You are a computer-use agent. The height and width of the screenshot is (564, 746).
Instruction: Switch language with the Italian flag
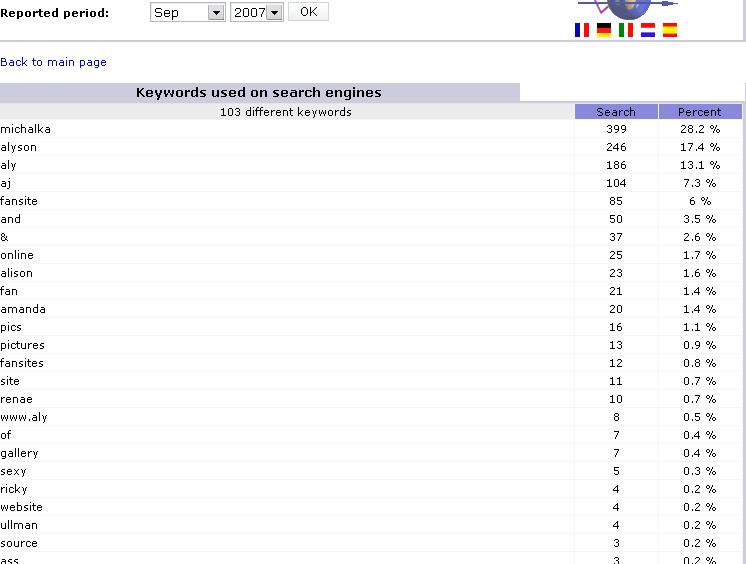pyautogui.click(x=626, y=30)
